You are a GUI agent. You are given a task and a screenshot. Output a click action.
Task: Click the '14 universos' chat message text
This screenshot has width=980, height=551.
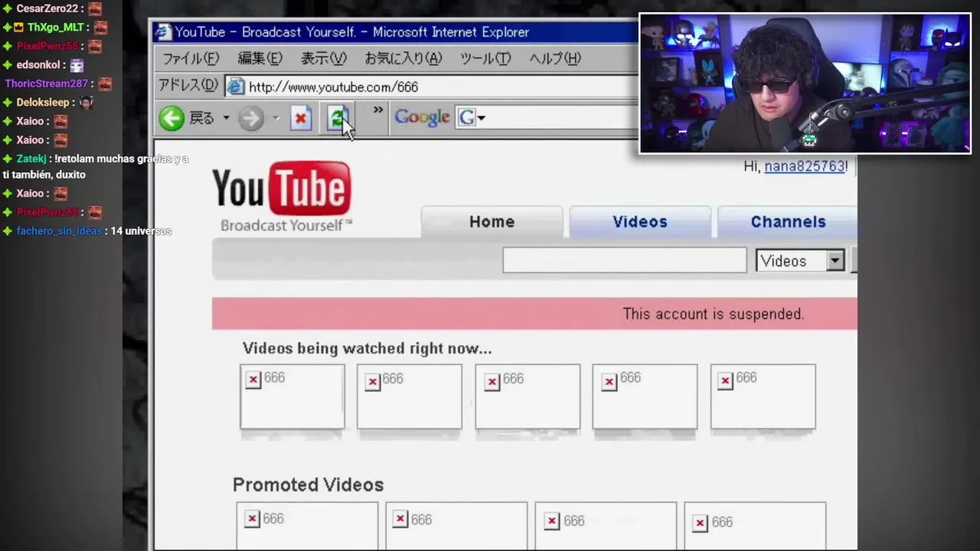(141, 231)
